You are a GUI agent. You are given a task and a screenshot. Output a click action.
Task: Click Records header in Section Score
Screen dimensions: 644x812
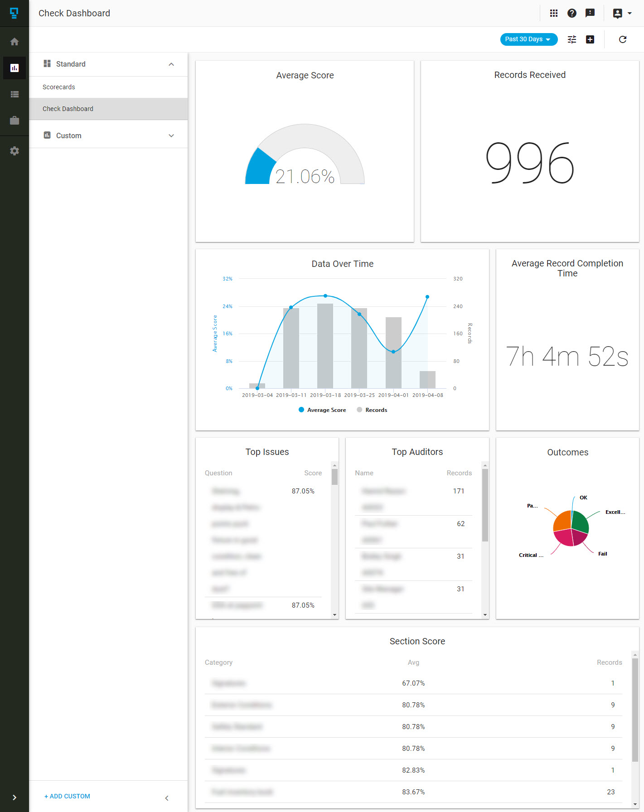[609, 662]
